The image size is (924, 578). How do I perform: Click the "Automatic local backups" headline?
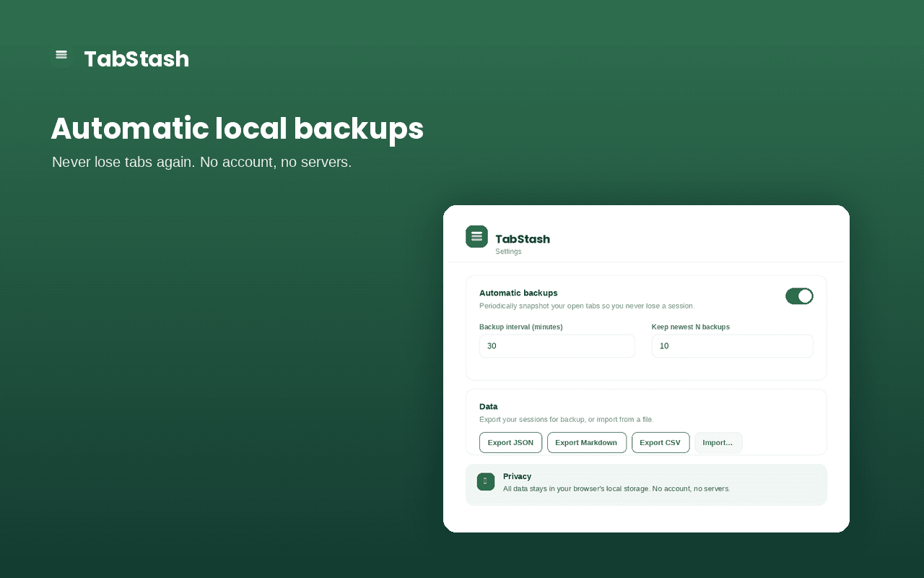pyautogui.click(x=237, y=129)
